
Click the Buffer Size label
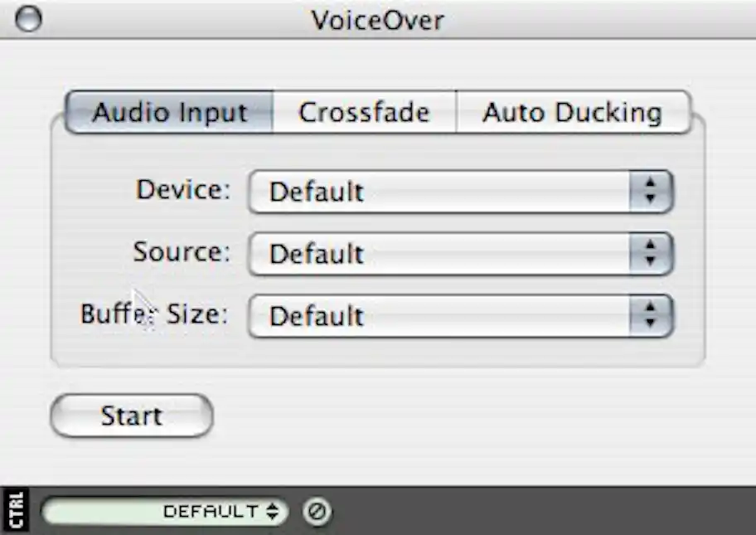[153, 314]
